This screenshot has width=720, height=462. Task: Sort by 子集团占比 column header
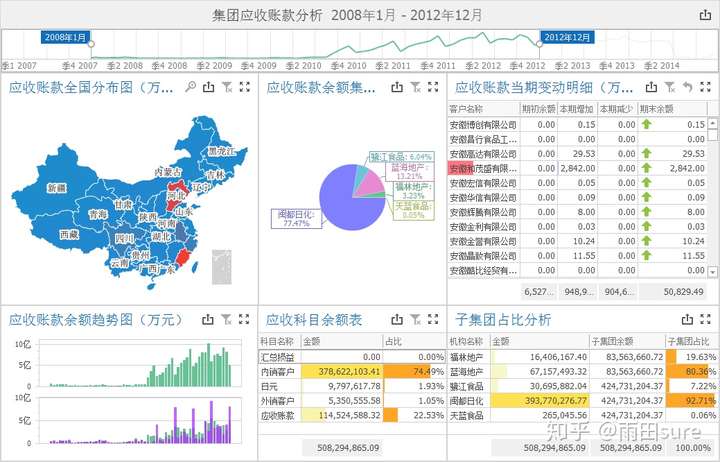pos(691,341)
